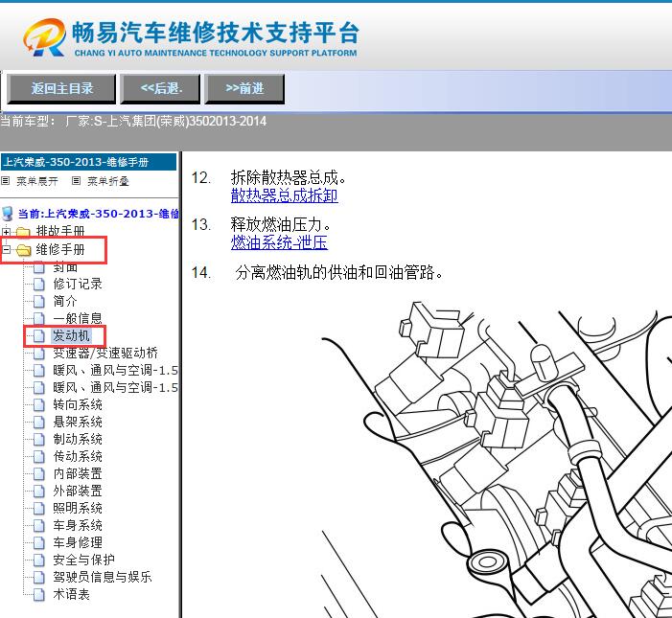Open the 车身系统 section
The image size is (672, 618).
tap(78, 525)
